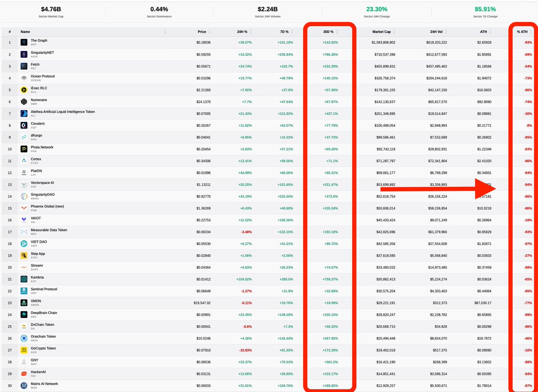Click the # rank column header
Screen dimensions: 538x392
pyautogui.click(x=9, y=32)
